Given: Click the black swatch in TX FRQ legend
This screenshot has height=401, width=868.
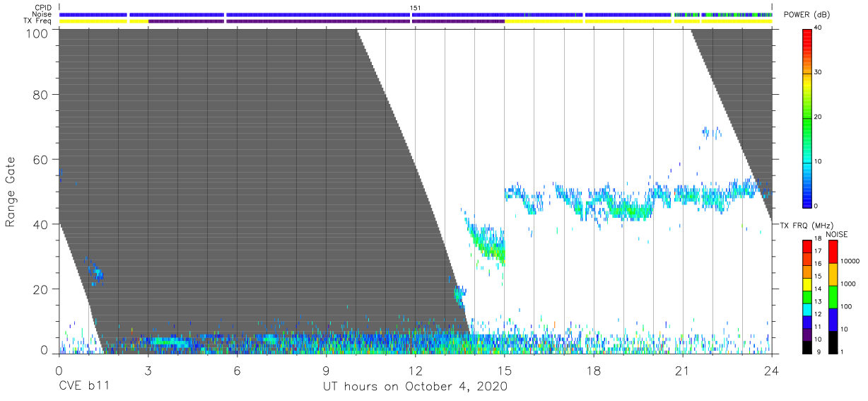Looking at the screenshot, I should point(807,347).
